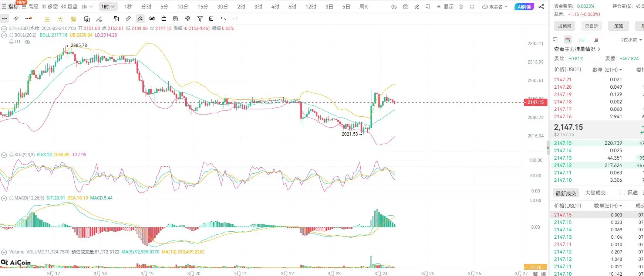This screenshot has height=276, width=644.
Task: Click the pencil drawing icon in top bar
Action: click(417, 7)
